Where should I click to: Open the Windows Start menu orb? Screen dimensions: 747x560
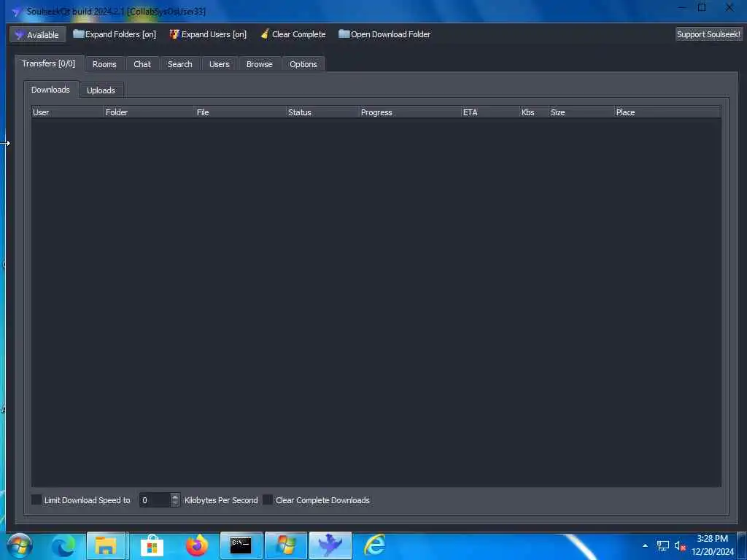pyautogui.click(x=20, y=545)
